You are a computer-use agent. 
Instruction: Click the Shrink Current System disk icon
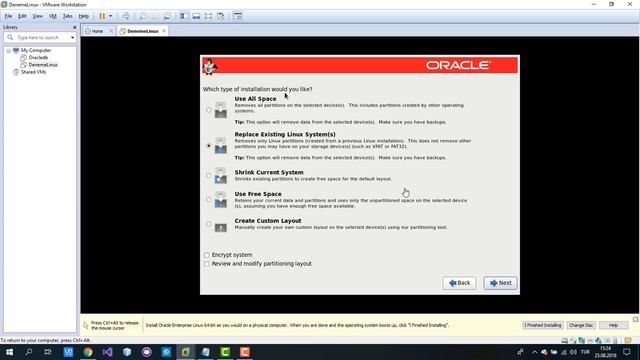pos(220,176)
